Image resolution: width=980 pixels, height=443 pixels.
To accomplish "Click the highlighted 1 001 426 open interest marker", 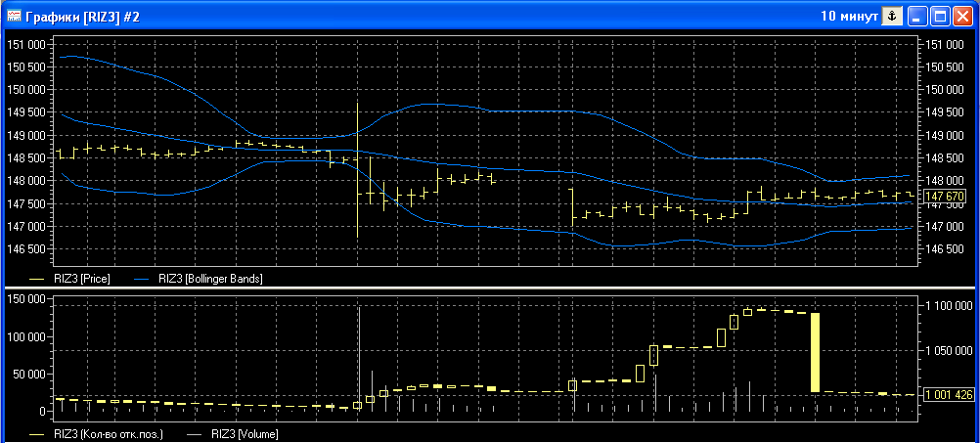I will click(x=948, y=395).
